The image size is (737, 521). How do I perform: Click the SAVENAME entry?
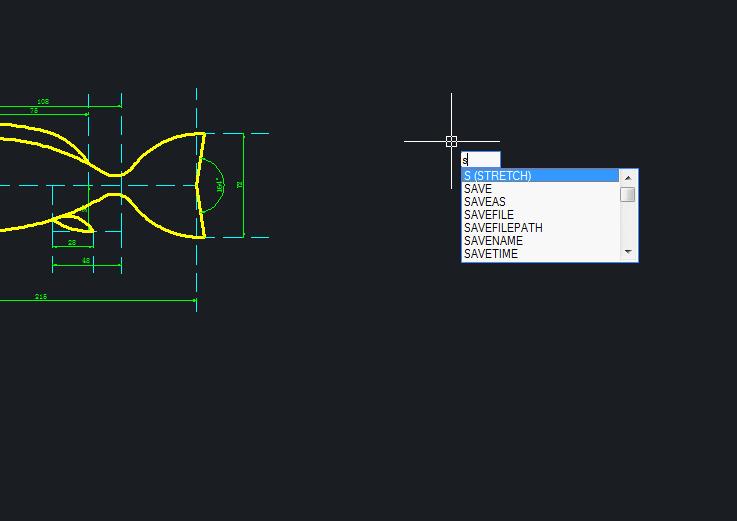[493, 241]
